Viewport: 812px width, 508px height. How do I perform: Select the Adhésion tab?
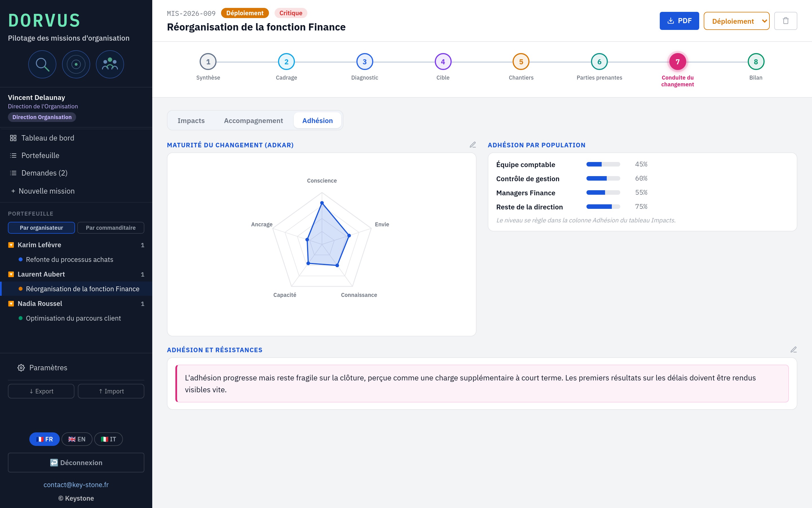pos(317,120)
